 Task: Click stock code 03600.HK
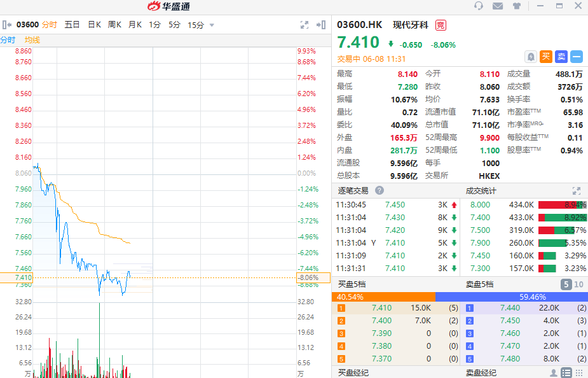(359, 25)
